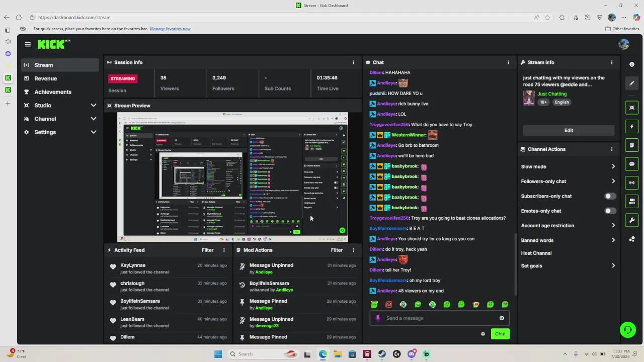This screenshot has height=362, width=644.
Task: Open the Stream info three-dot menu
Action: click(612, 62)
